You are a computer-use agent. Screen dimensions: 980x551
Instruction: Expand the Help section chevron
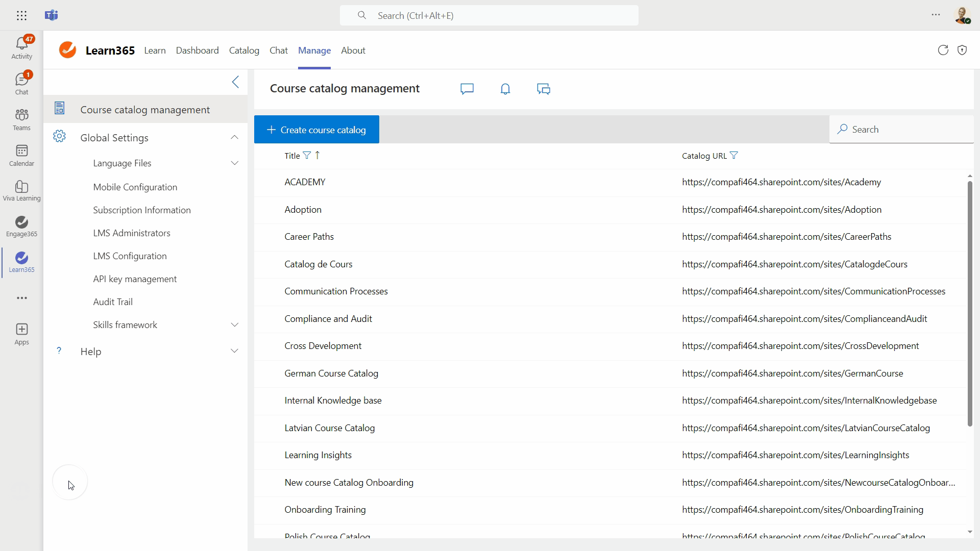pos(234,351)
